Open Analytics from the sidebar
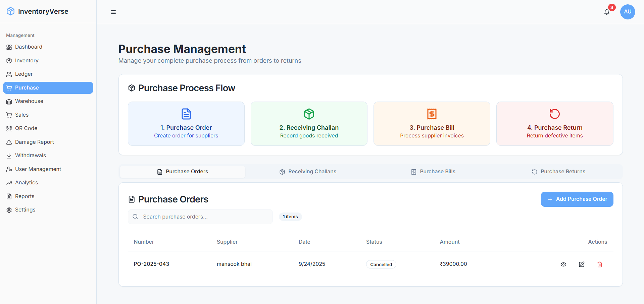644x304 pixels. tap(26, 183)
